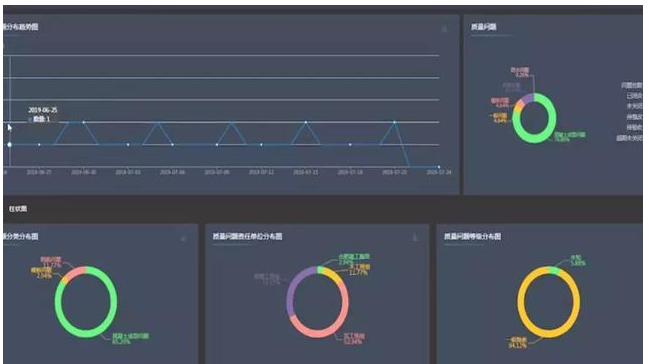Click the 2019-07-24 axis date label
The width and height of the screenshot is (649, 364).
pyautogui.click(x=439, y=172)
